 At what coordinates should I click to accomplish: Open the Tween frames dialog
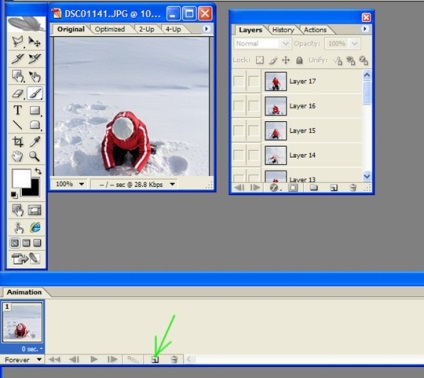point(133,359)
